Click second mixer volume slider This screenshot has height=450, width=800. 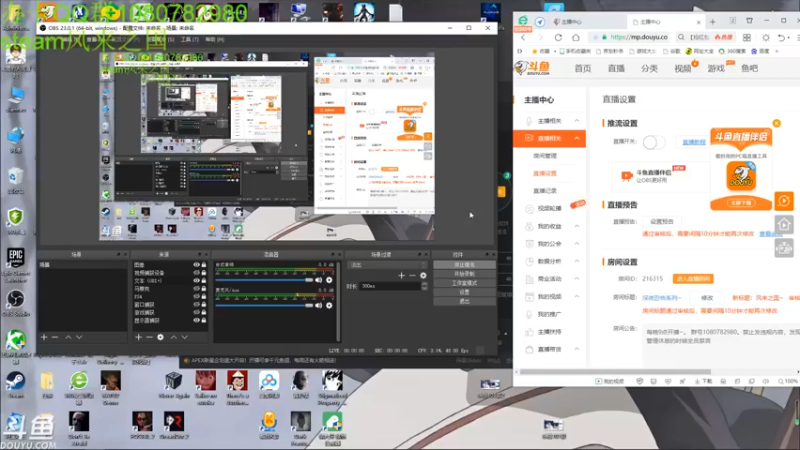click(264, 306)
